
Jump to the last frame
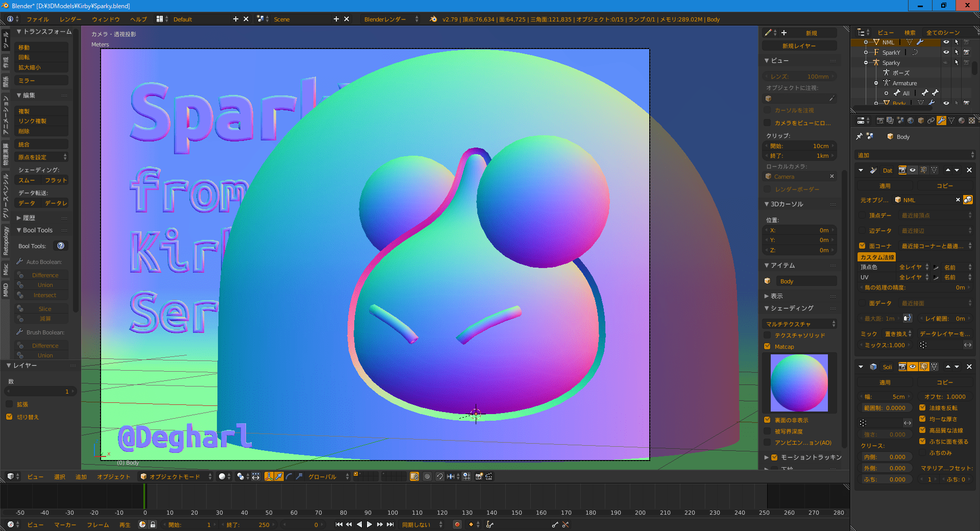point(390,524)
